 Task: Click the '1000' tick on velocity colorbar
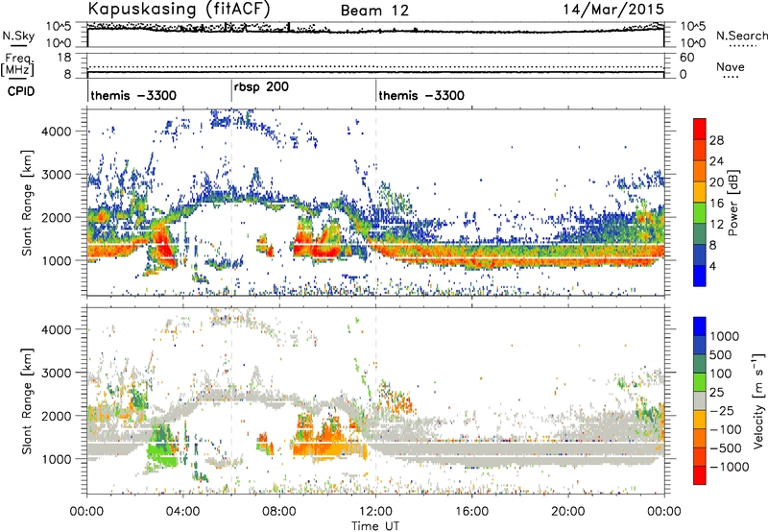click(724, 336)
